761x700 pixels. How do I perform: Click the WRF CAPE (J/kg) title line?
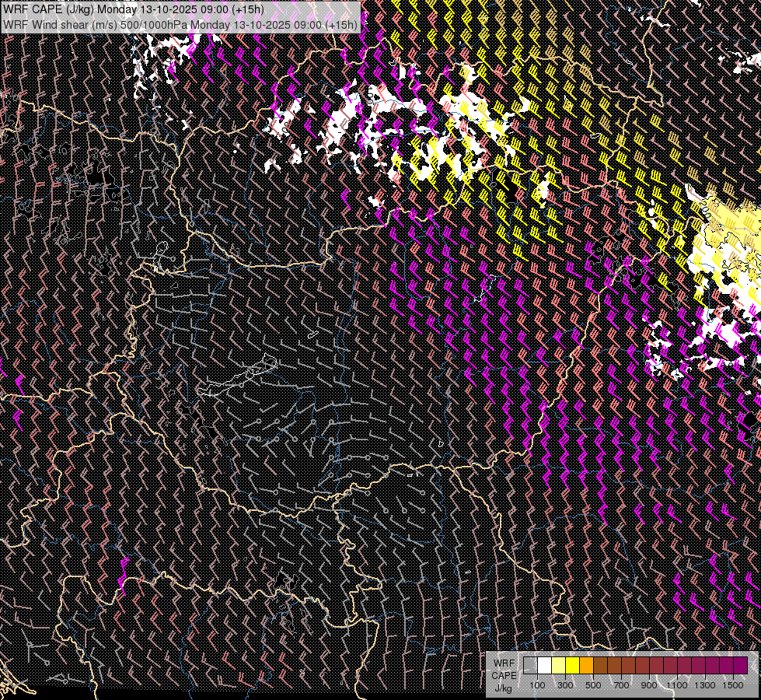pos(133,9)
